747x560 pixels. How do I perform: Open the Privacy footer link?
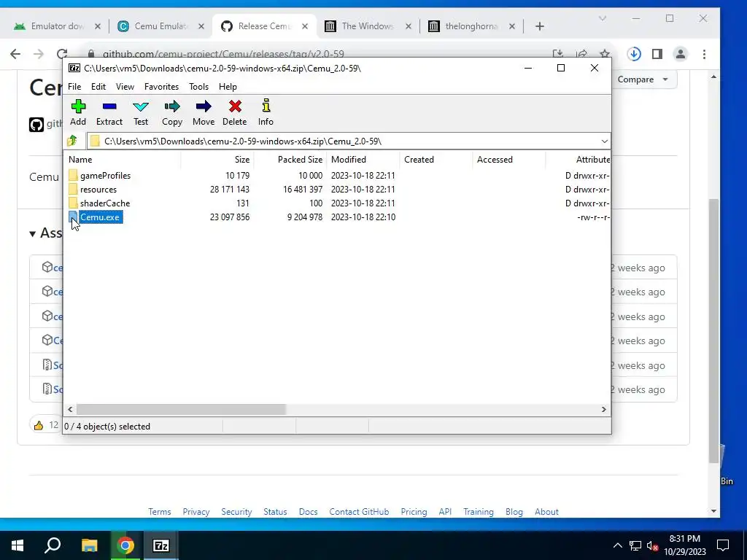[x=196, y=512]
